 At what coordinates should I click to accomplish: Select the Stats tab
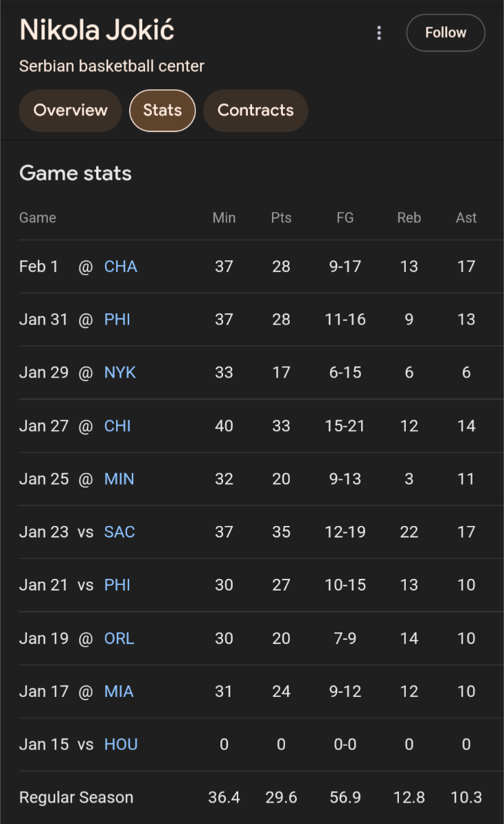click(163, 111)
